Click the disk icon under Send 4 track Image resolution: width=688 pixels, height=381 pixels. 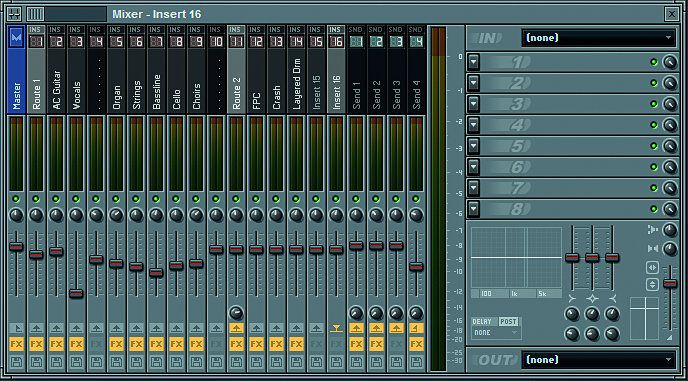click(416, 362)
